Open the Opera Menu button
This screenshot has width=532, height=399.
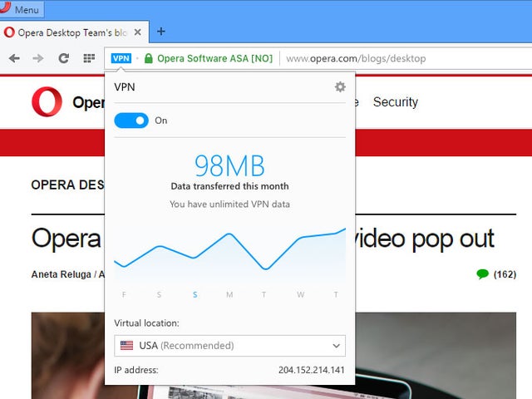click(x=22, y=10)
